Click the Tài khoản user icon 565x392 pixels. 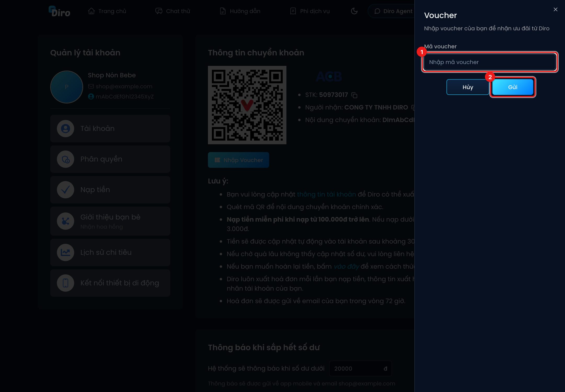point(65,129)
